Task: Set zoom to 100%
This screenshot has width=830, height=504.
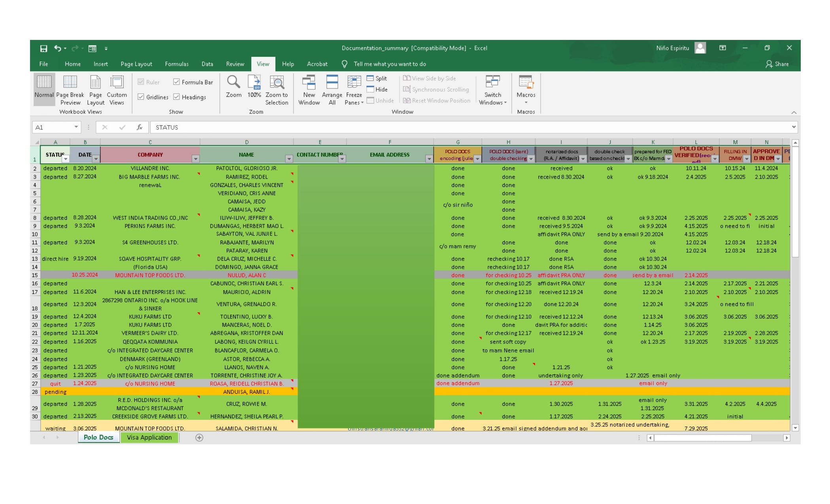Action: (x=254, y=87)
